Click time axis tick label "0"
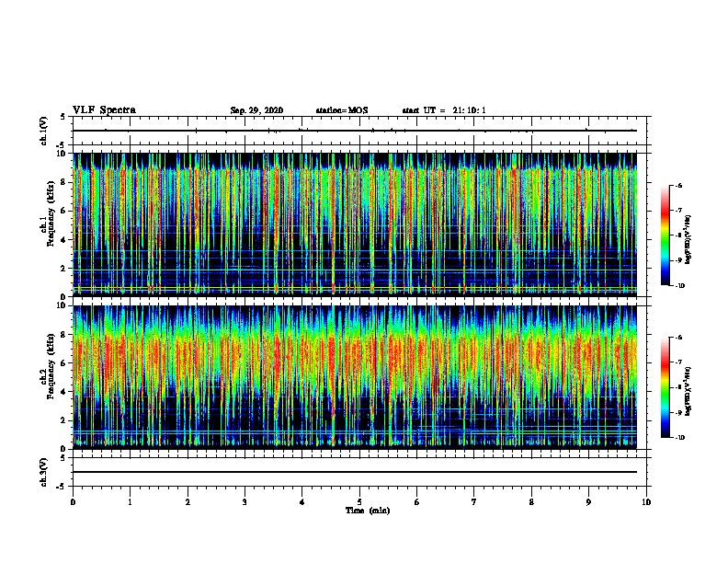Image resolution: width=728 pixels, height=563 pixels. click(x=73, y=502)
